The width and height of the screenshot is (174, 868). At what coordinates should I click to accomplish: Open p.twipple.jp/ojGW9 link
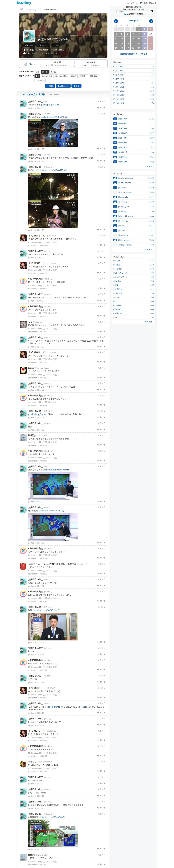[50, 105]
